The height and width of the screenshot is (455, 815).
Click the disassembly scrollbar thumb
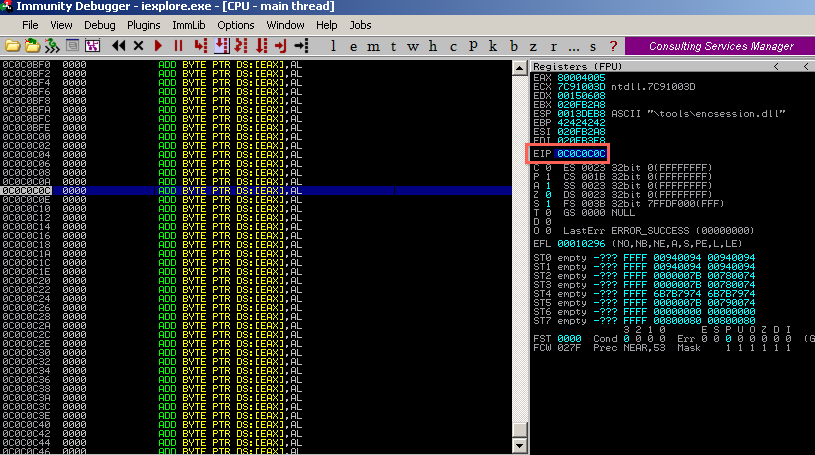(x=520, y=430)
